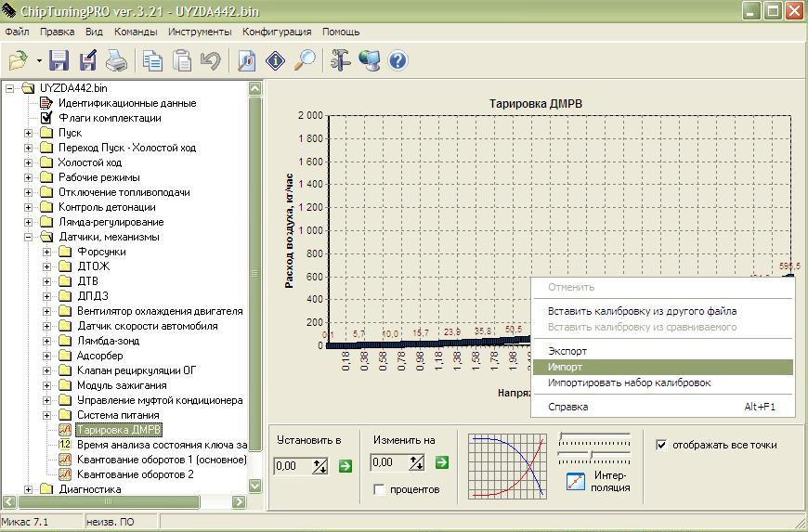Toggle отображать все точки checkbox
Viewport: 808px width, 532px height.
[661, 445]
